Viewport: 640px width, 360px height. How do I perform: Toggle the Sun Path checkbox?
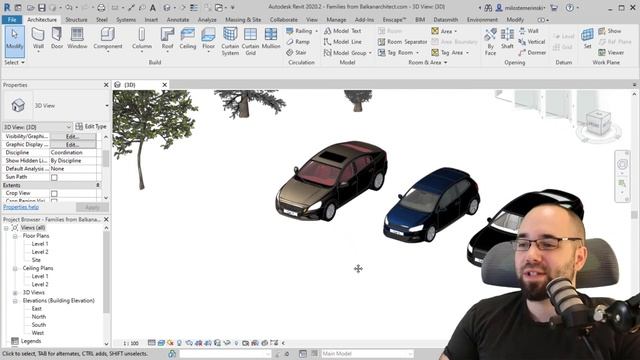[x=54, y=178]
